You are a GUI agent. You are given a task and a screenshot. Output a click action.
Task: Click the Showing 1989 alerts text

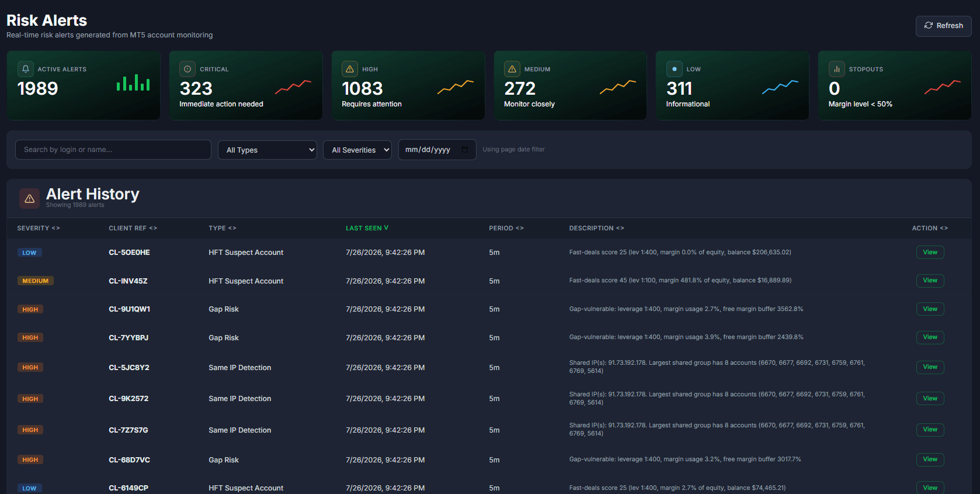tap(75, 205)
